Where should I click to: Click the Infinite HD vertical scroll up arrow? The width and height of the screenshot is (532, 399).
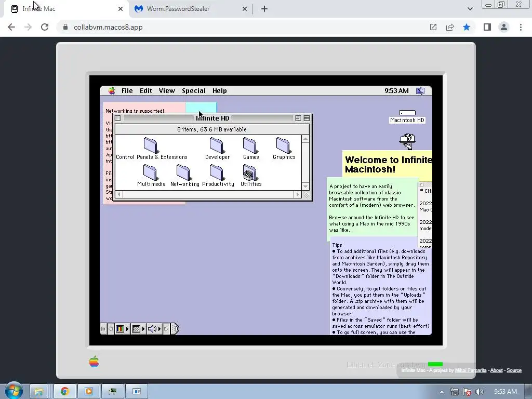[305, 139]
